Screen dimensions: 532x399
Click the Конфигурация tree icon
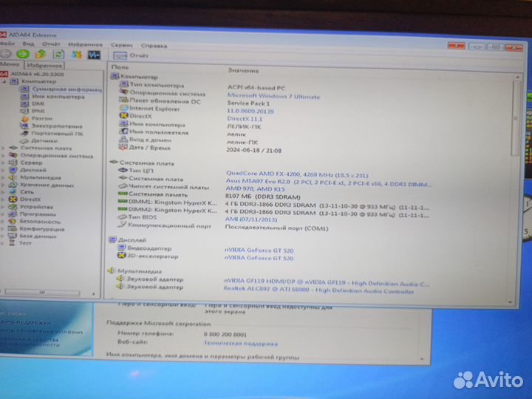tap(13, 228)
